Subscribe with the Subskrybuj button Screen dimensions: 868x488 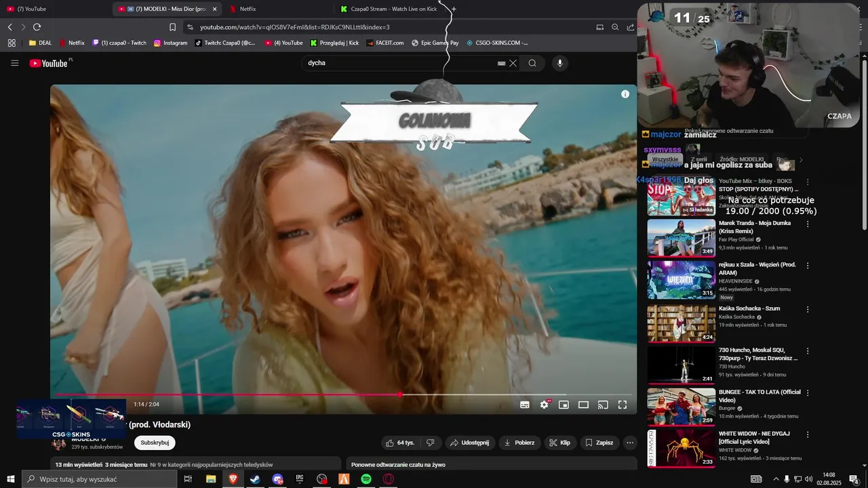155,443
